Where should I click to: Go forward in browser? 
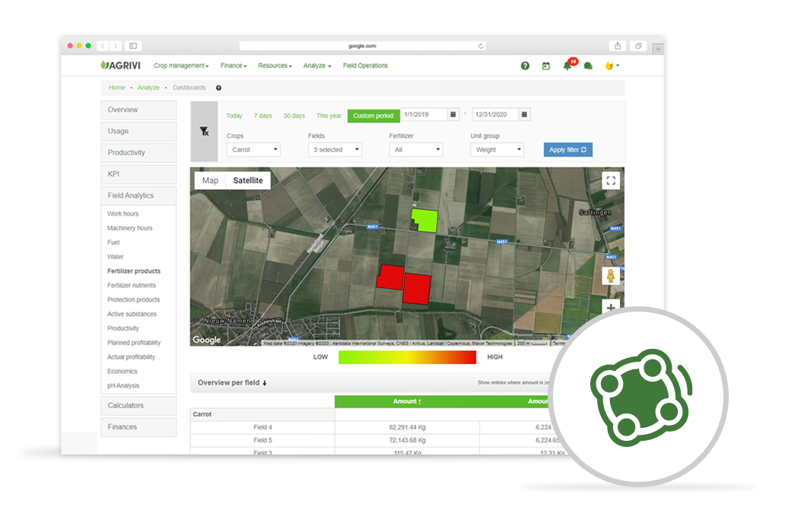(116, 46)
